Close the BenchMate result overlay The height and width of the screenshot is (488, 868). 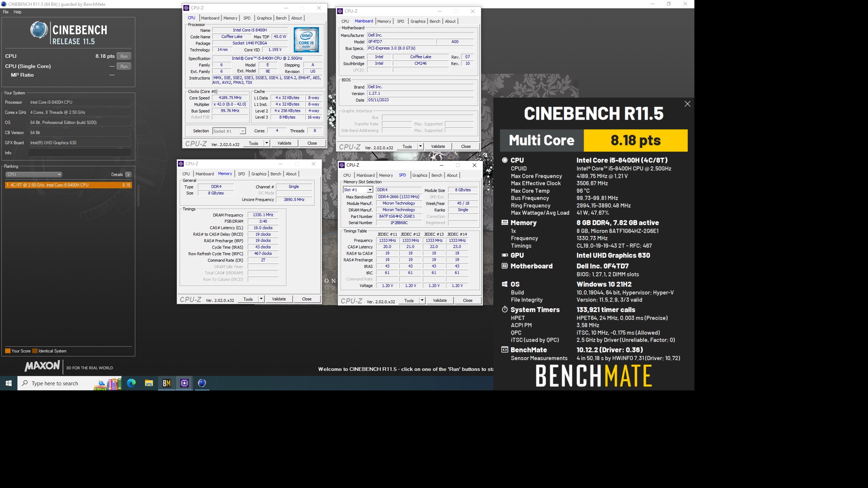(x=687, y=104)
